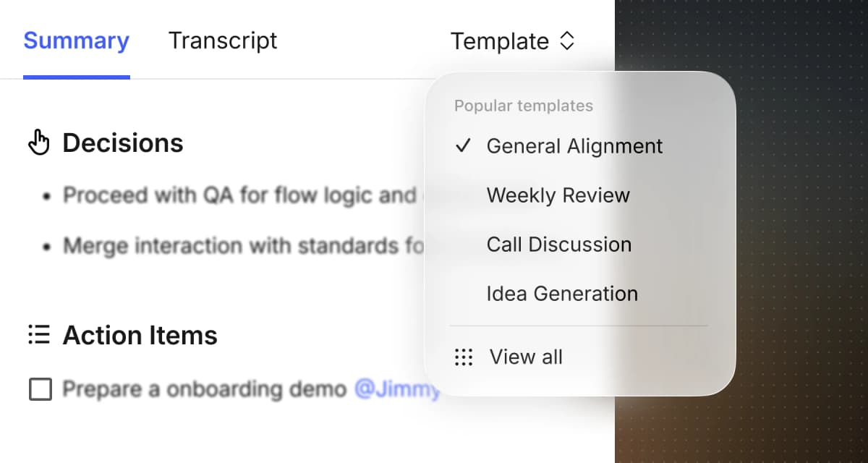The width and height of the screenshot is (868, 463).
Task: Click the bullet about QA for flow logic
Action: tap(217, 195)
